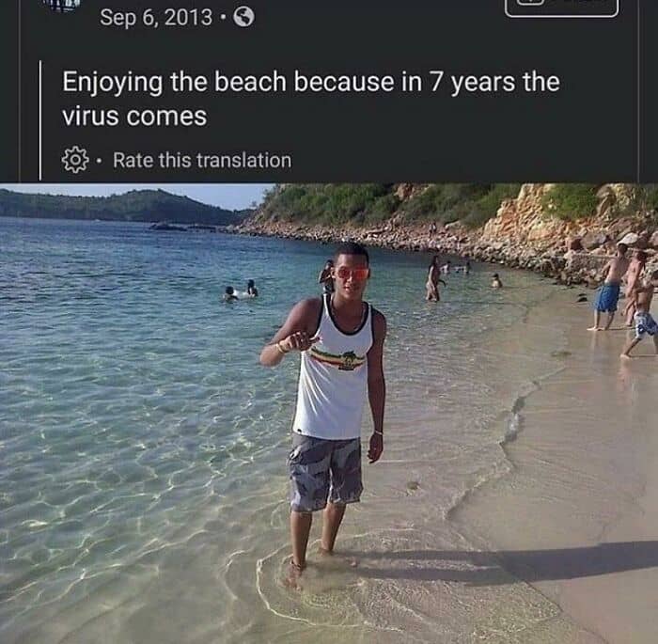Open the beach photo in full view
658x644 pixels.
[329, 414]
